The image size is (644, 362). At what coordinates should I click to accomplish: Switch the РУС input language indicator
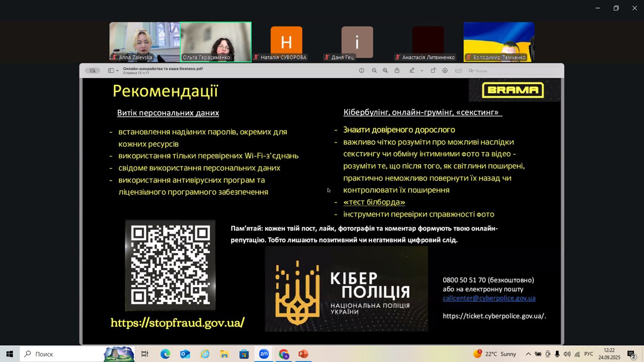(x=588, y=354)
